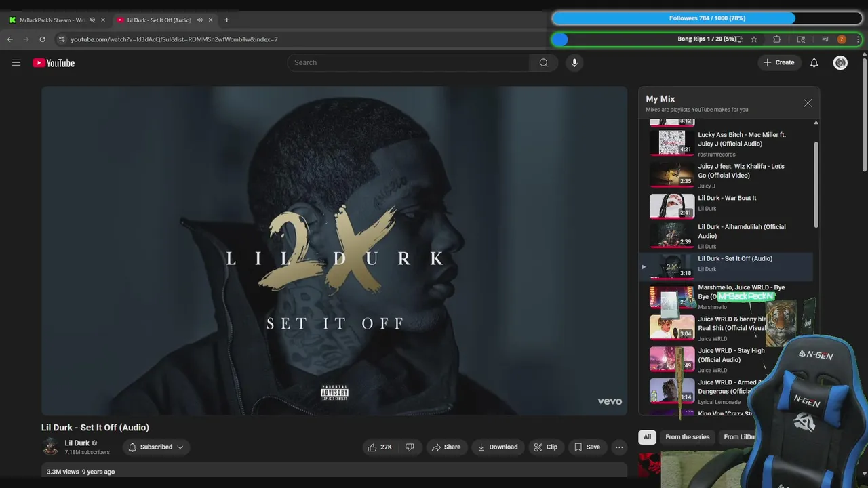Close the MrBackPackN Stream tab
Image resolution: width=868 pixels, height=488 pixels.
coord(103,20)
